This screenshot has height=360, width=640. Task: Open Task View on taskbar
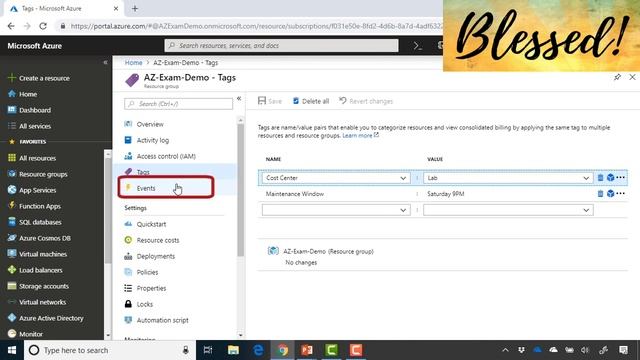point(208,350)
